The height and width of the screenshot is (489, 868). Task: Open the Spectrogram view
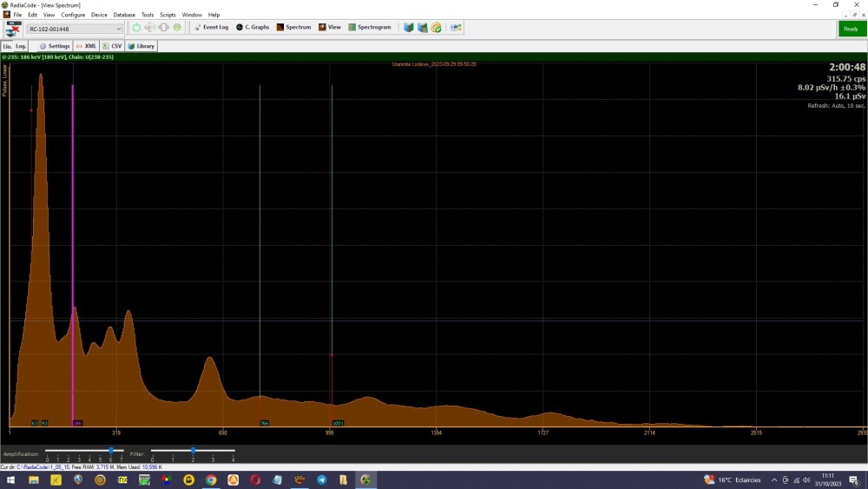(x=370, y=28)
